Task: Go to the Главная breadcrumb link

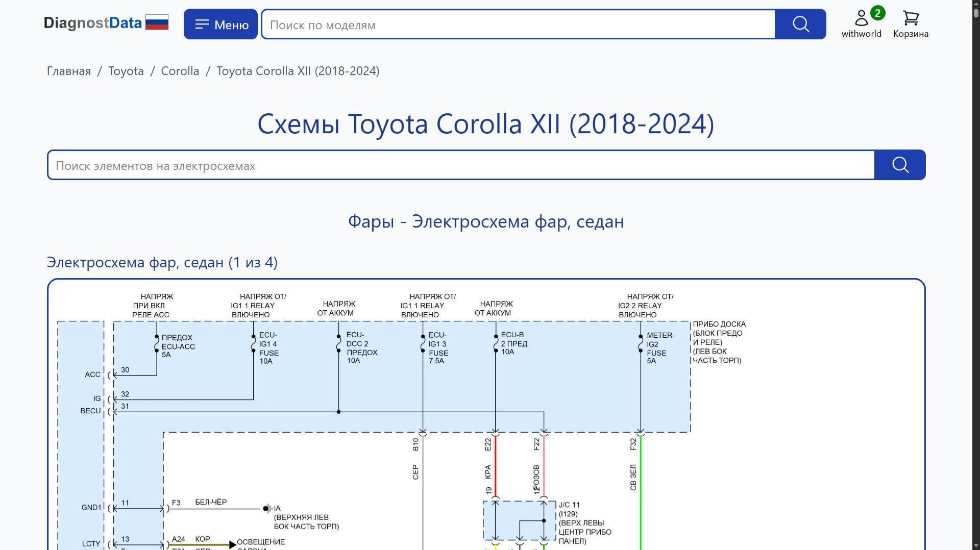Action: (x=69, y=71)
